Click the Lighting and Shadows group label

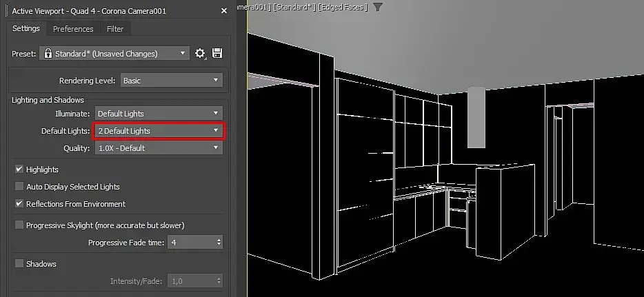point(48,100)
